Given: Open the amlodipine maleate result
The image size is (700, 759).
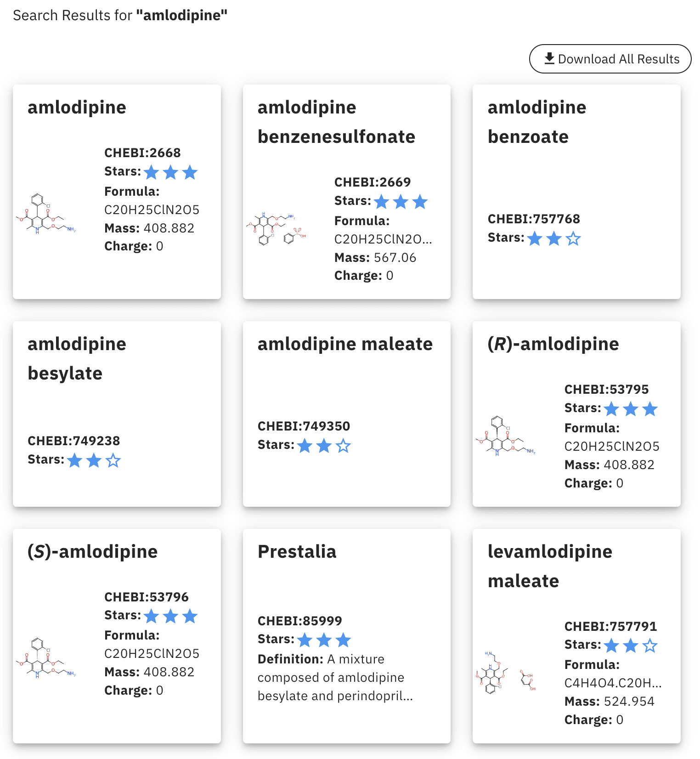Looking at the screenshot, I should (x=345, y=344).
